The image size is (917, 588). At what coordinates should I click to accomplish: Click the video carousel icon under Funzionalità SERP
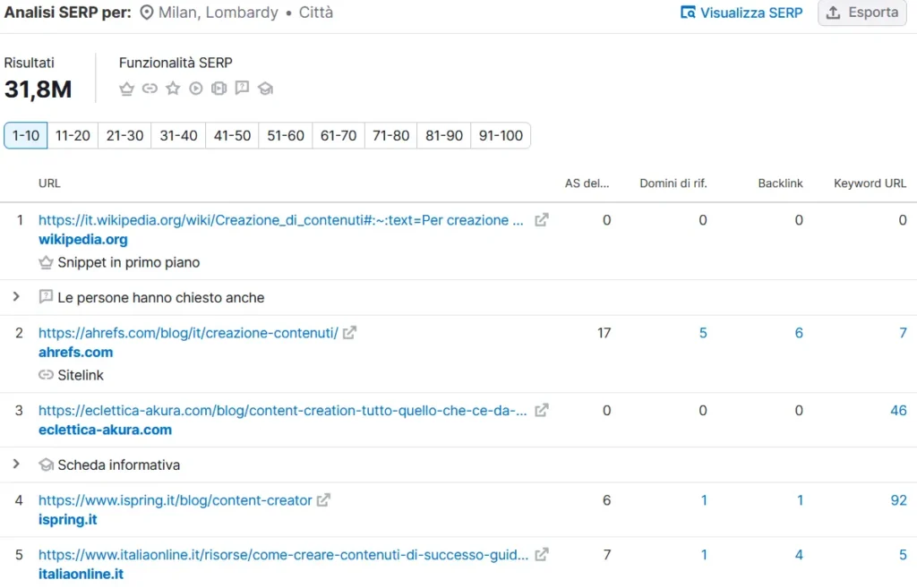click(219, 89)
